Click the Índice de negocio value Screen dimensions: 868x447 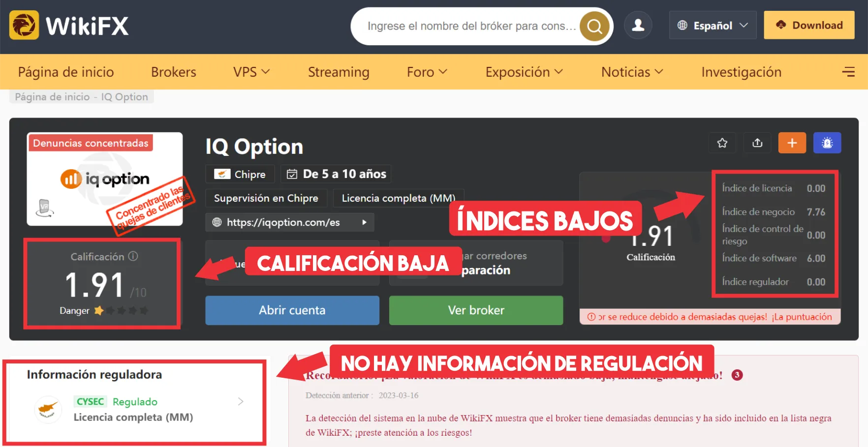click(816, 212)
